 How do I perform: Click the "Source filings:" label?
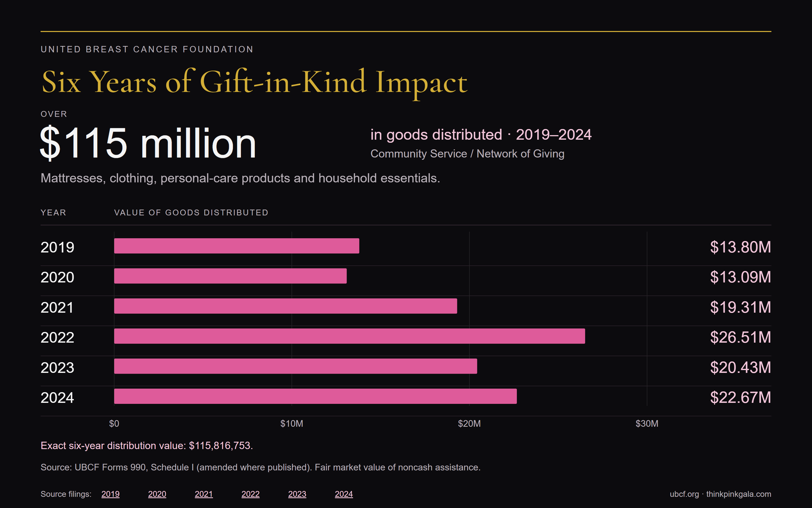point(66,494)
